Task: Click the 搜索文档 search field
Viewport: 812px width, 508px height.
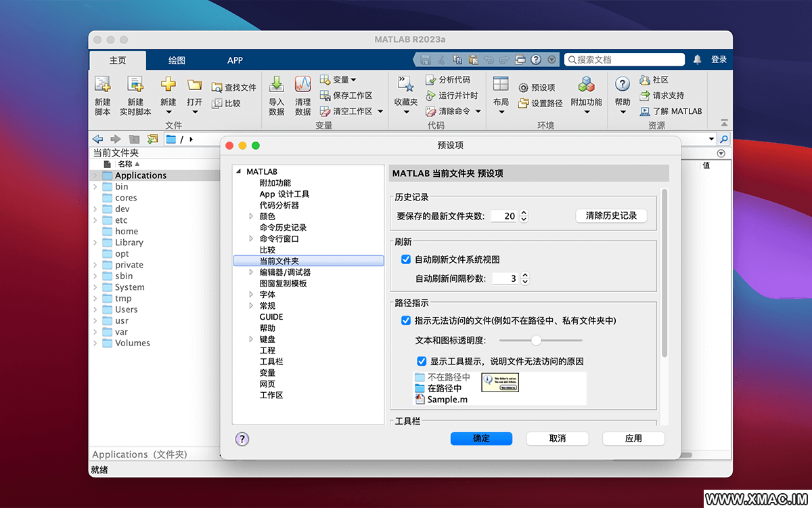Action: point(625,60)
